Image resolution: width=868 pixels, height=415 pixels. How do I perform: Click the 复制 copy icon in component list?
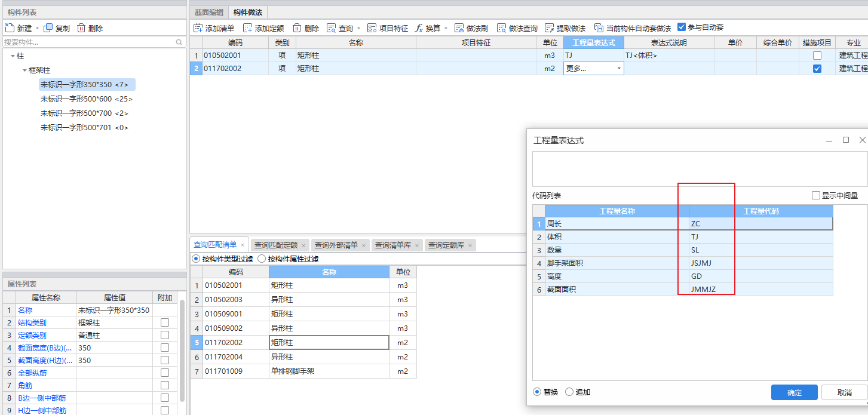tap(48, 28)
